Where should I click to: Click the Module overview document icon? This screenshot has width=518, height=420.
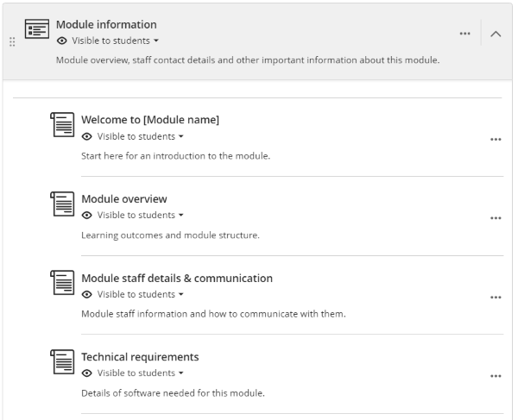(x=62, y=204)
